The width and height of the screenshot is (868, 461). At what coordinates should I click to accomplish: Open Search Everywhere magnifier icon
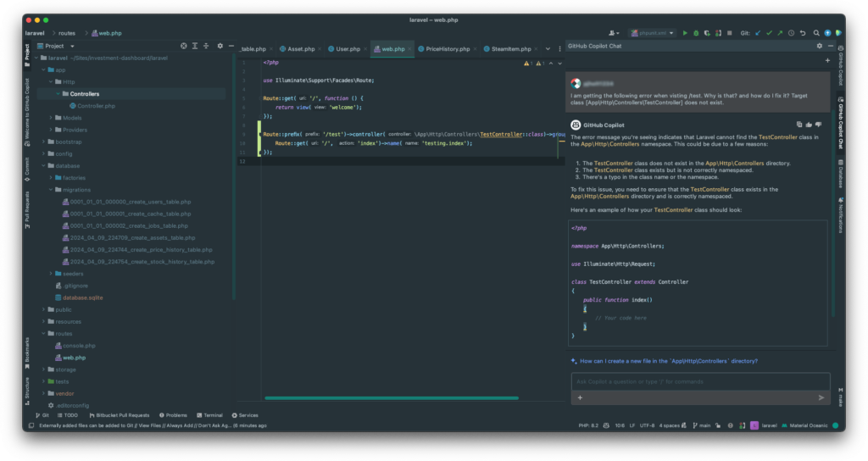tap(816, 33)
